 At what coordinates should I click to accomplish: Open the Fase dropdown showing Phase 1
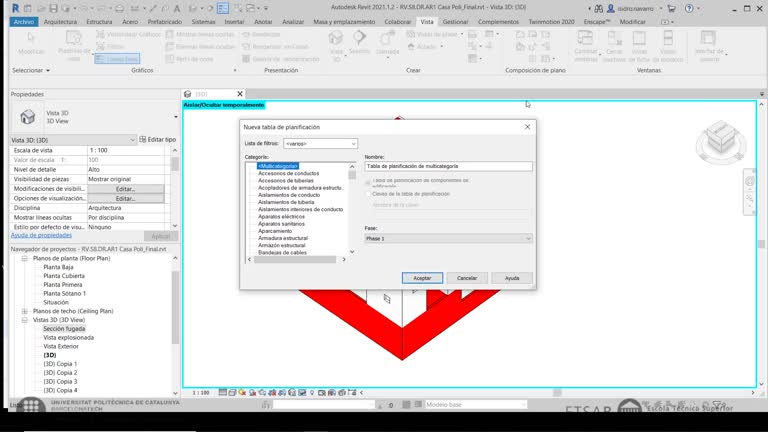[x=448, y=238]
